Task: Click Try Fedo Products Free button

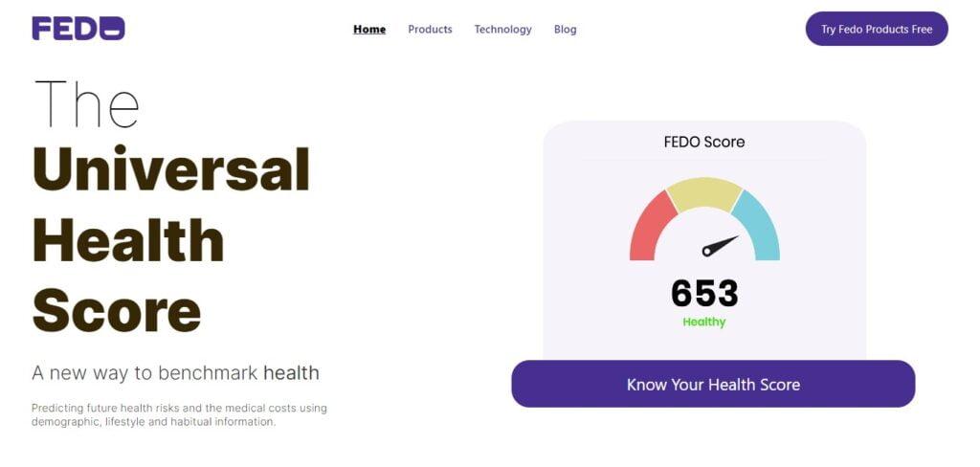Action: click(877, 29)
